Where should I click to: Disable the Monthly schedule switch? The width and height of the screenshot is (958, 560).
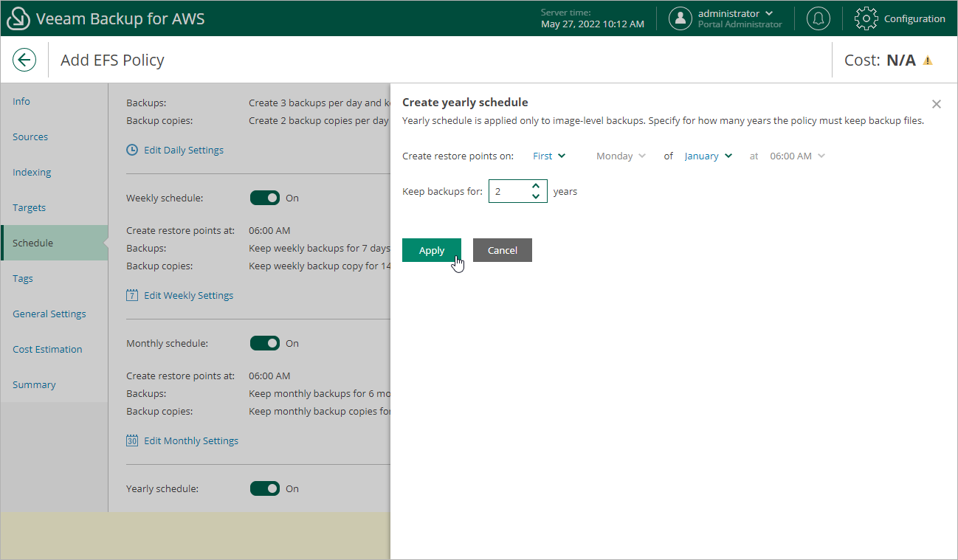pyautogui.click(x=265, y=343)
